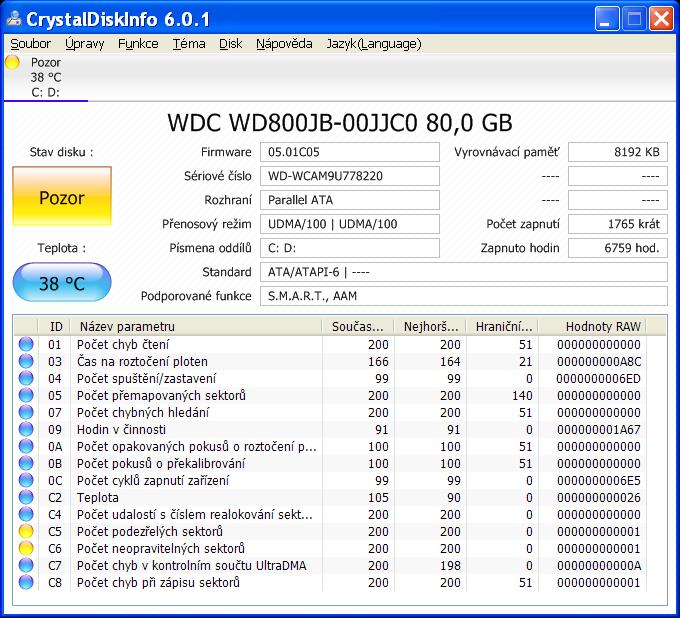Image resolution: width=681 pixels, height=618 pixels.
Task: Click worst value 198 in row C7
Action: coord(450,565)
